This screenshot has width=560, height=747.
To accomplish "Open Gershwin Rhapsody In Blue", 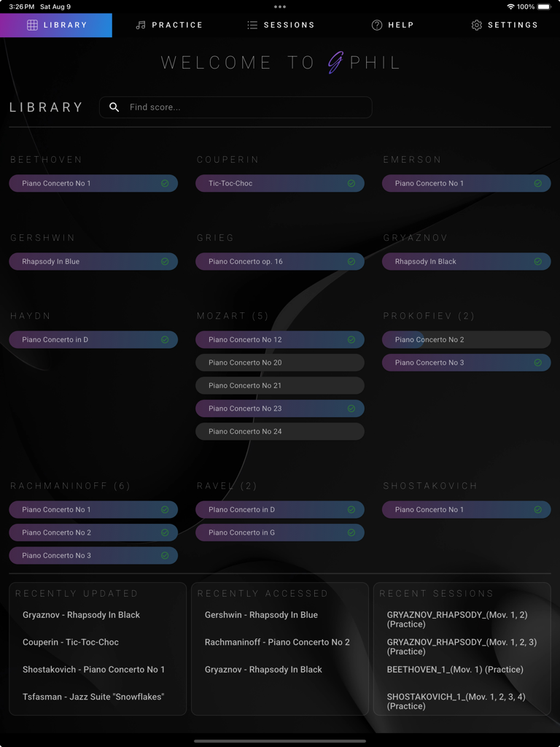I will 93,262.
